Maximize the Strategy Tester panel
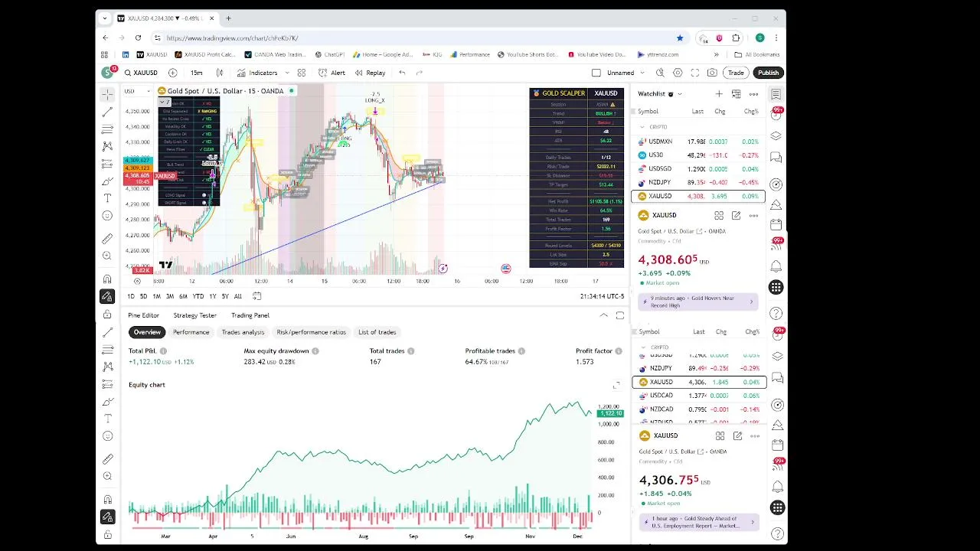980x551 pixels. coord(620,315)
